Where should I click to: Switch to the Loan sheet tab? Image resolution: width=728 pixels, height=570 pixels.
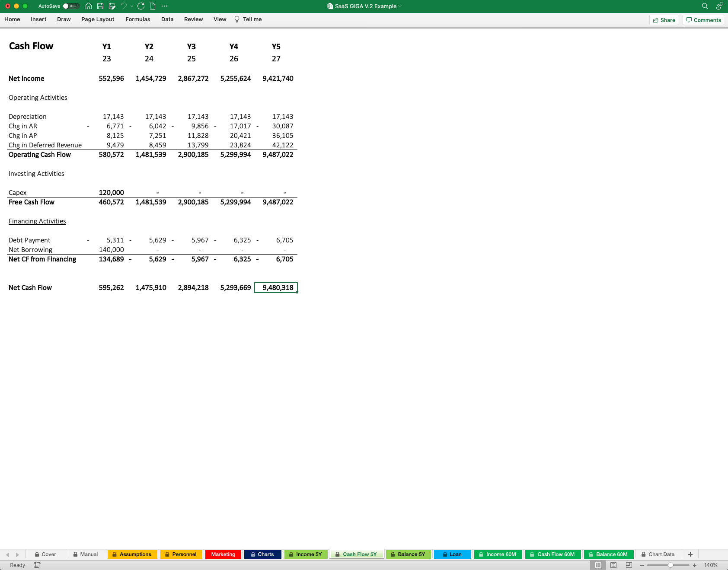(452, 554)
